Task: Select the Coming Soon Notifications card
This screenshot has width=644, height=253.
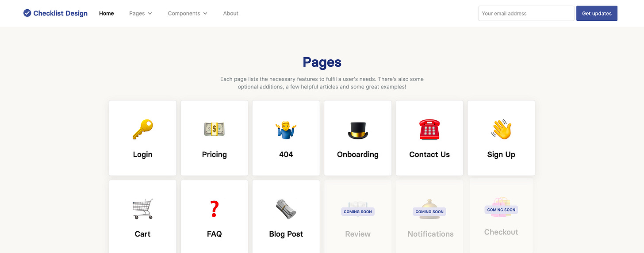Action: 429,216
